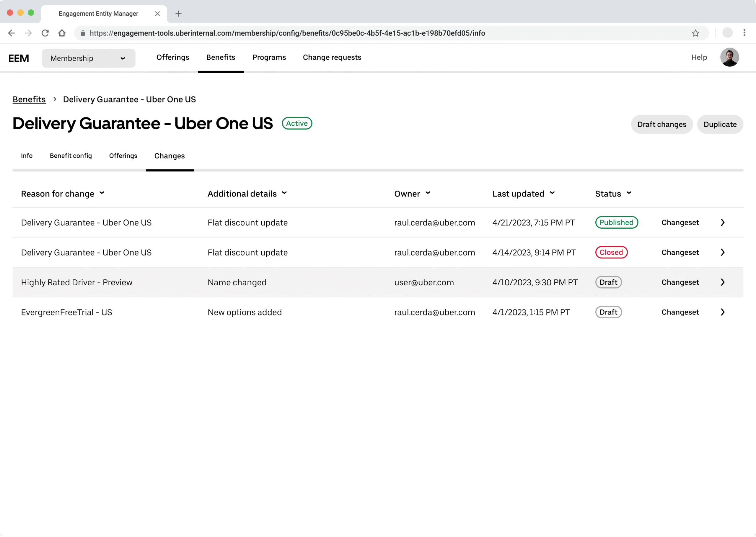Open the browser three-dot menu

point(744,33)
